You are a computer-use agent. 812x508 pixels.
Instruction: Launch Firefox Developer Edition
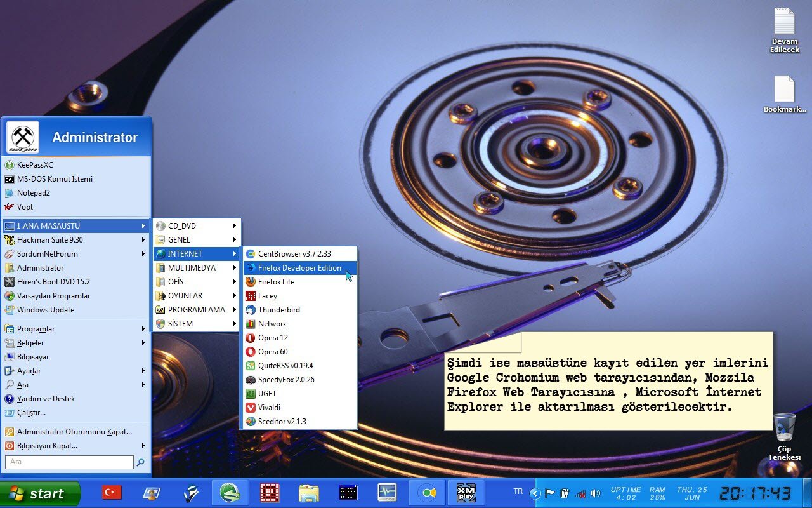300,268
